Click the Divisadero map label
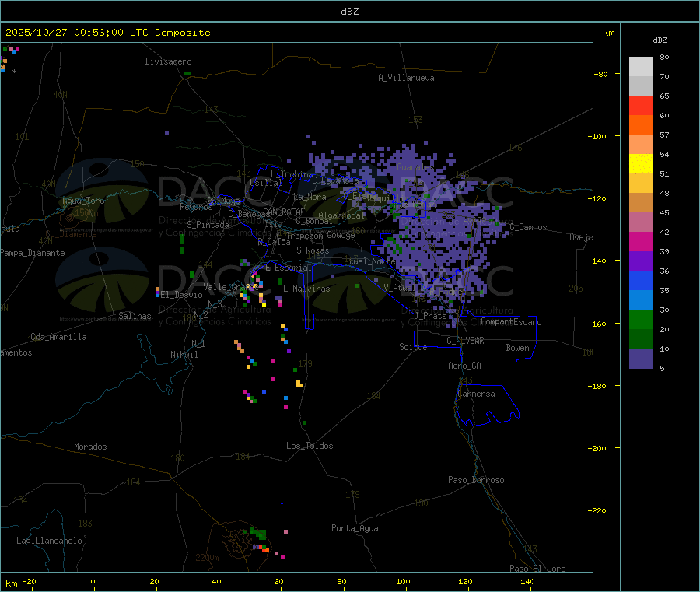Screen dimensions: 700x592 [x=168, y=61]
